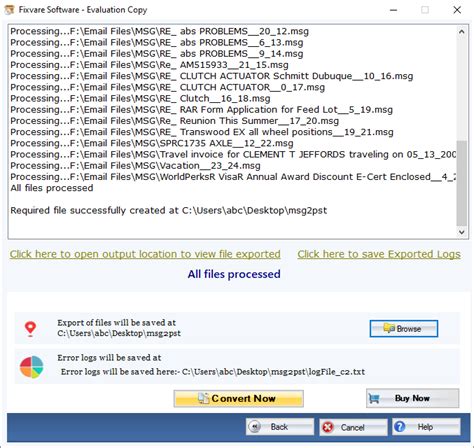This screenshot has height=448, width=474.
Task: Select log line WorldPerksR VisaR Annual Award Discount
Action: coord(233,177)
